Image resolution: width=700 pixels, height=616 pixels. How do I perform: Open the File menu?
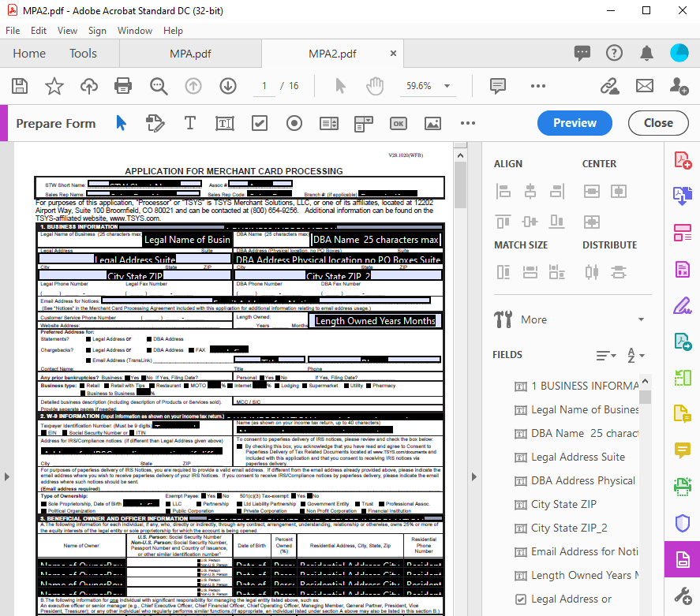13,30
